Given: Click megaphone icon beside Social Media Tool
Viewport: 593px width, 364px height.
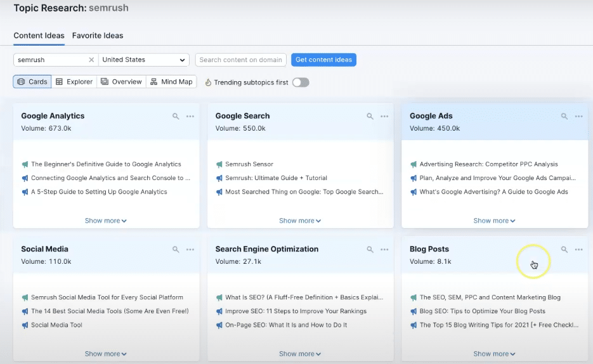Looking at the screenshot, I should coord(25,325).
